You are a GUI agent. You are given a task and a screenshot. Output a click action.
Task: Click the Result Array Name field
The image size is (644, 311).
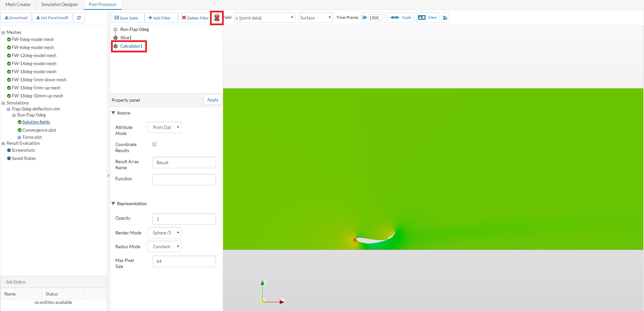pos(184,163)
